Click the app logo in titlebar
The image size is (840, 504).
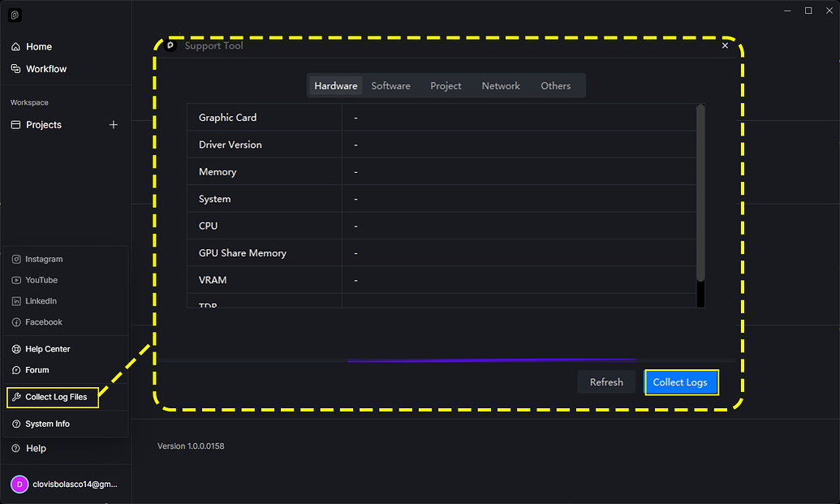pyautogui.click(x=14, y=14)
